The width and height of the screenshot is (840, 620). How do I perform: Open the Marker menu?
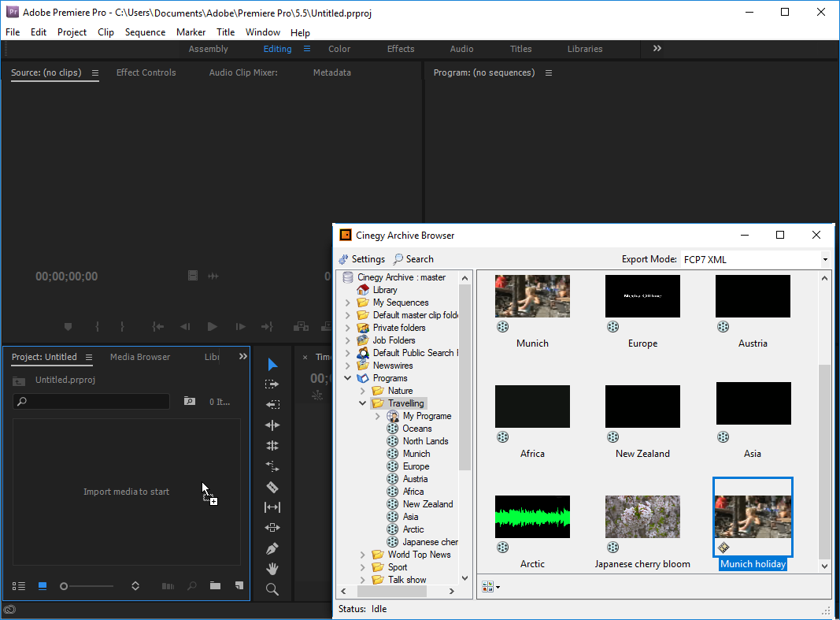[191, 32]
